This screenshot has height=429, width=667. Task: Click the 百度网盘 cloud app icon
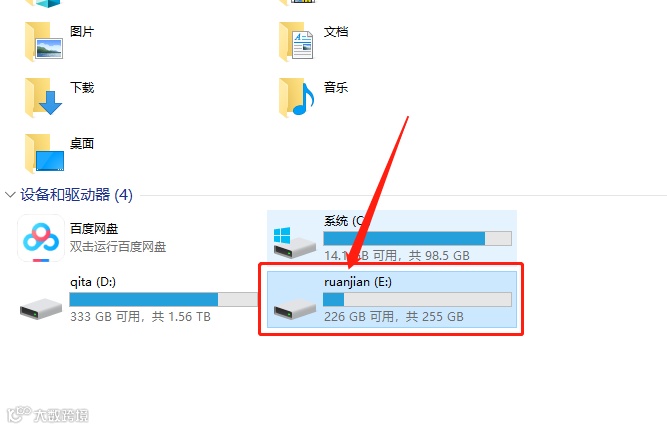pos(41,238)
